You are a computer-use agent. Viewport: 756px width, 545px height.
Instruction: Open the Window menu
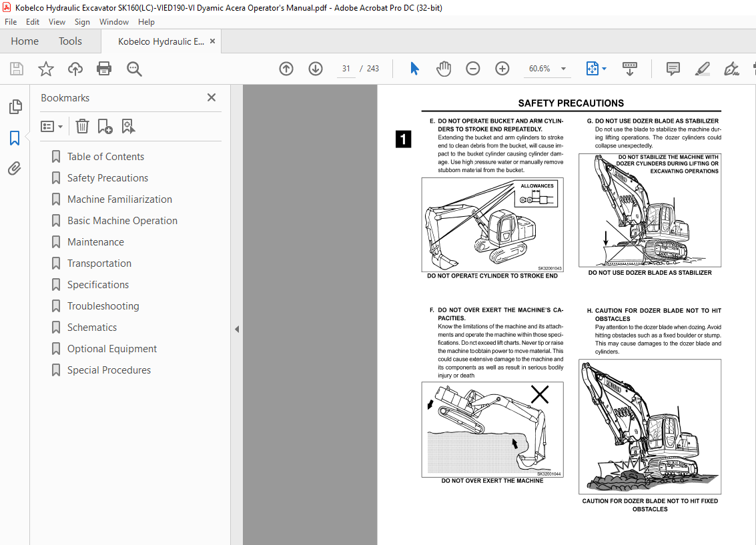click(x=114, y=22)
